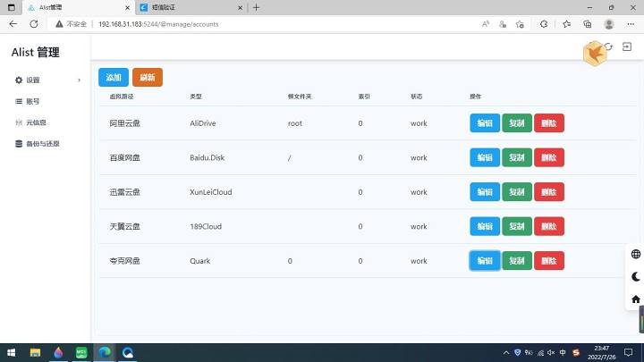Copy the 迅雷云盘 XunLeiCloud account
The height and width of the screenshot is (362, 644).
pyautogui.click(x=517, y=191)
